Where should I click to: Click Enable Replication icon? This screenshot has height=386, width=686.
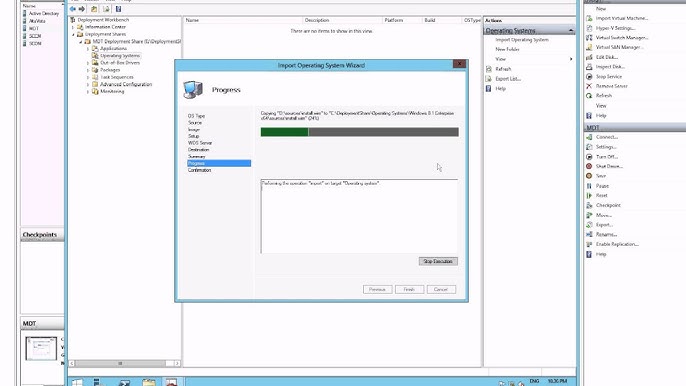pyautogui.click(x=589, y=244)
